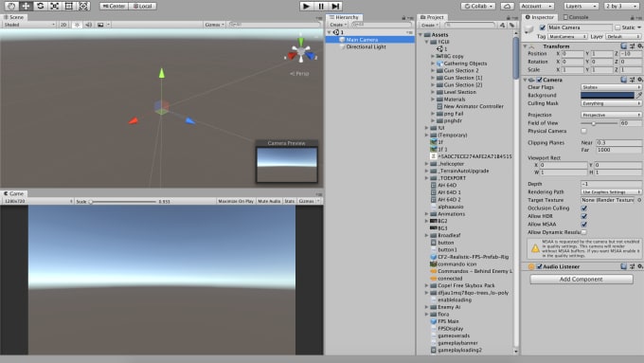
Task: Toggle Main Camera active checkbox
Action: click(542, 27)
